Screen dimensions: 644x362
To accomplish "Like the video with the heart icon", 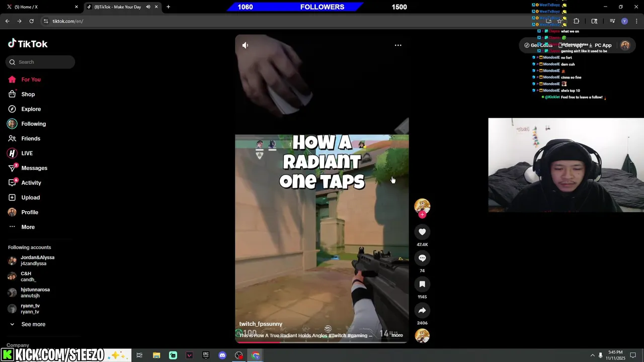I will [x=422, y=232].
